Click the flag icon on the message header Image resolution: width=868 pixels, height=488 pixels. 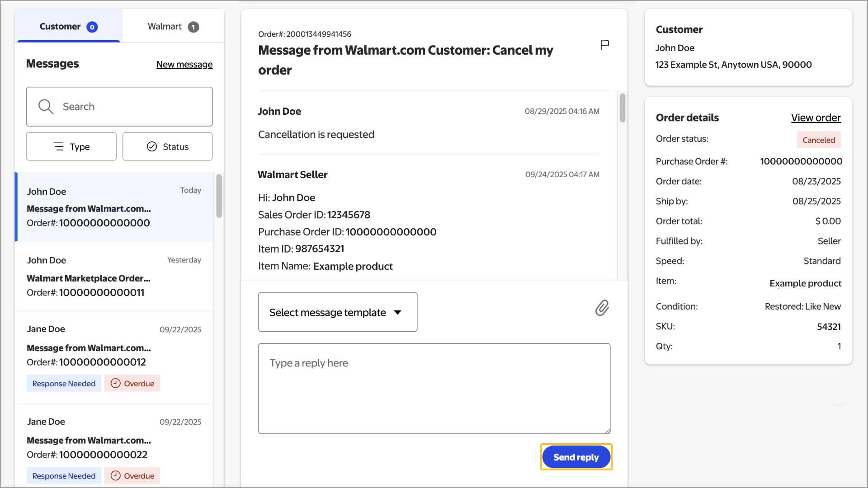pos(604,45)
